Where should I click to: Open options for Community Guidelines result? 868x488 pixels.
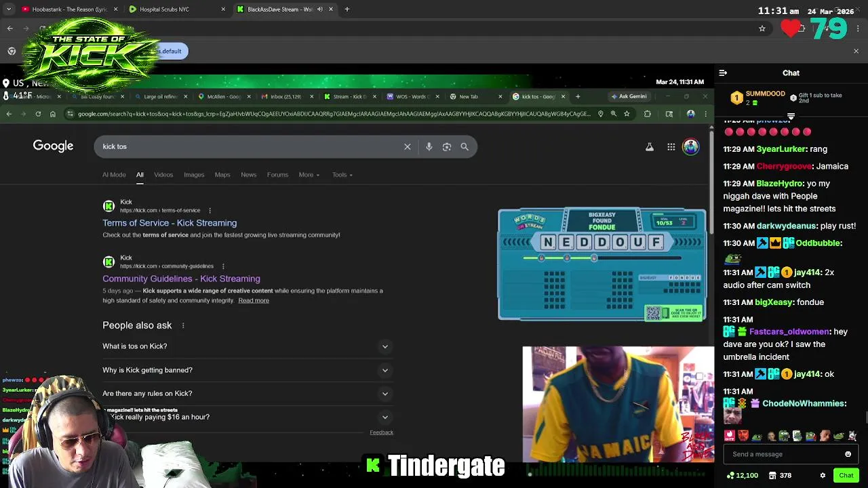[x=223, y=266]
